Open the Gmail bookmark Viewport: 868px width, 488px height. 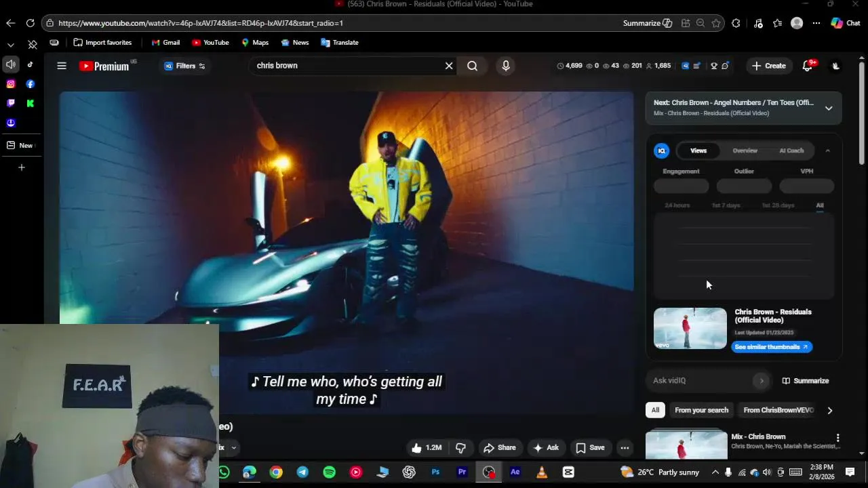[x=165, y=43]
